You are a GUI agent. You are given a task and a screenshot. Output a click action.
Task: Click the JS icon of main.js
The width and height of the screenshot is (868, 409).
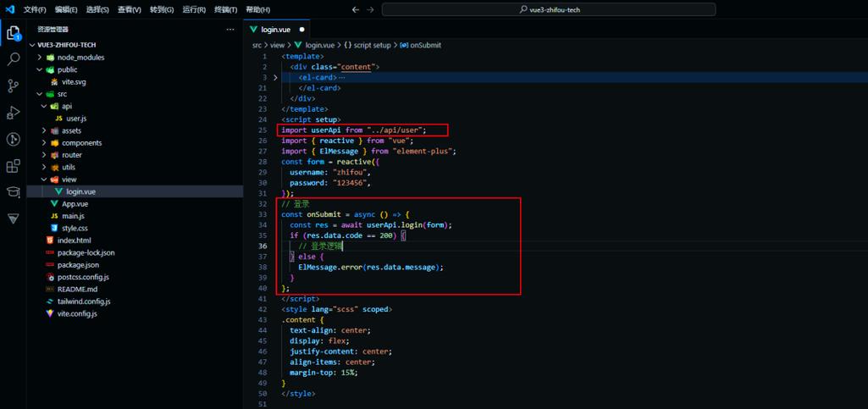(x=54, y=216)
